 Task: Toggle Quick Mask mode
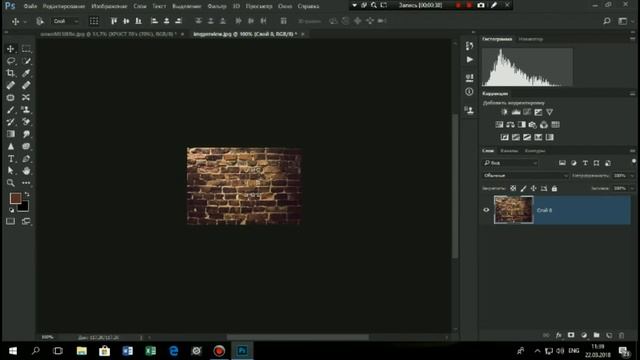tap(11, 221)
